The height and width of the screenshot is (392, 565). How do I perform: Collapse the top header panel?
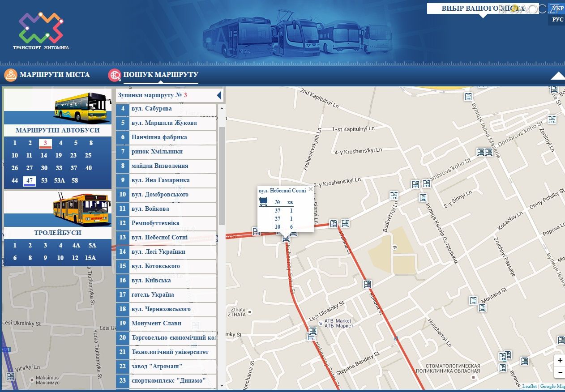(557, 76)
